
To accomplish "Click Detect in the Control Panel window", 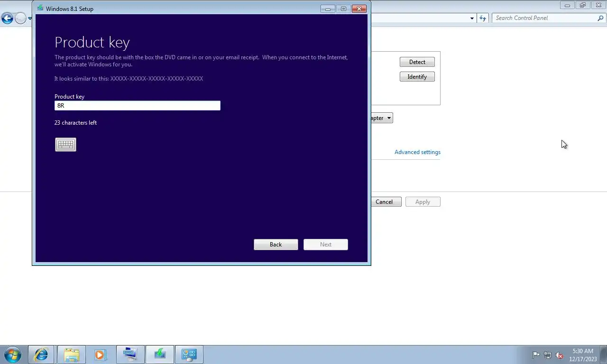I will click(x=417, y=62).
